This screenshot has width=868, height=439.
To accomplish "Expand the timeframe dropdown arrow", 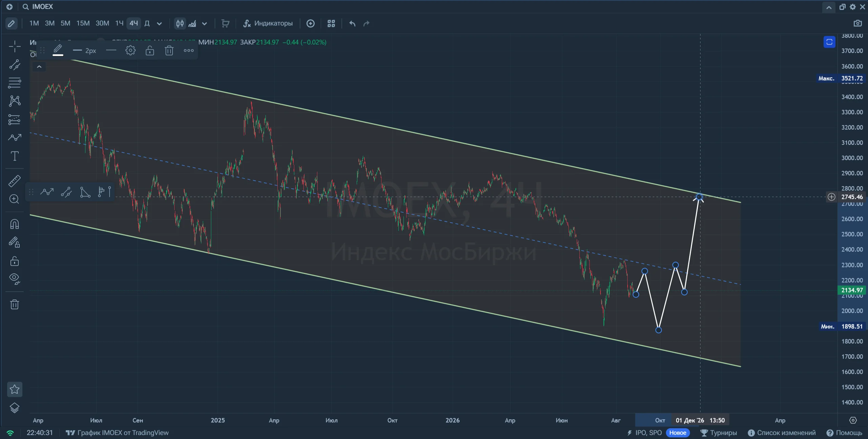I will pyautogui.click(x=159, y=24).
